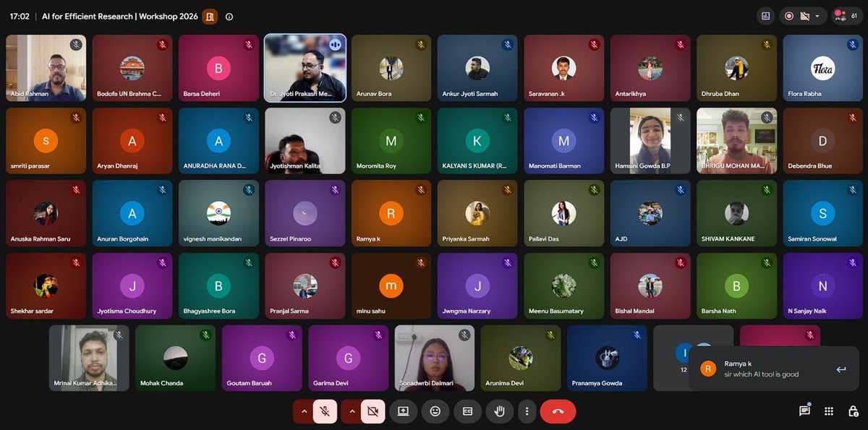
Task: Open meeting info circle icon
Action: 229,17
